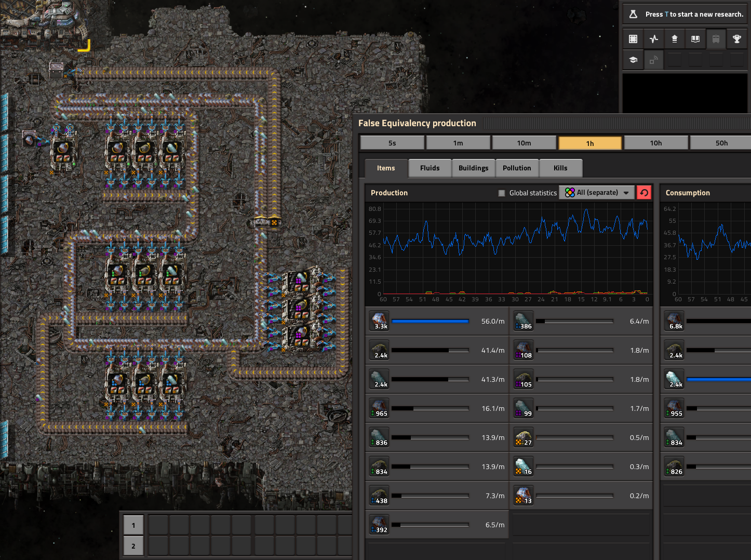Click the consumption item icon showing 6.8k
Image resolution: width=751 pixels, height=560 pixels.
coord(674,321)
